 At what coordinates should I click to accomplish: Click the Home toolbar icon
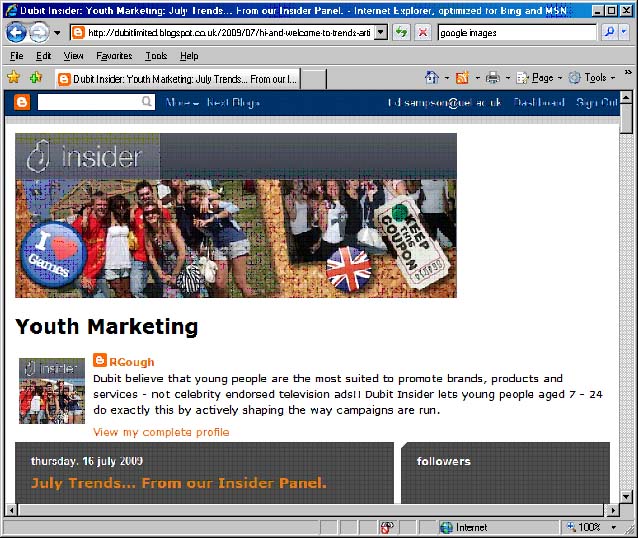pyautogui.click(x=431, y=78)
